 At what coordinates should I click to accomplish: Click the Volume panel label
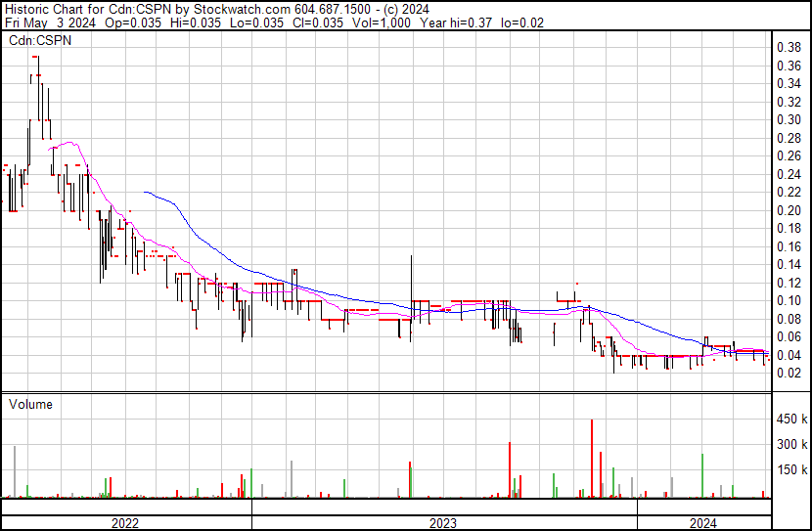pos(30,404)
